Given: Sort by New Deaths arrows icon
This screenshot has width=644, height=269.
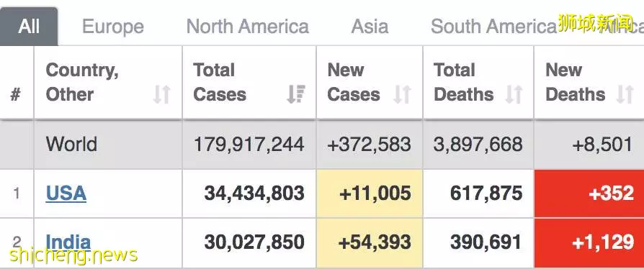Looking at the screenshot, I should pos(625,95).
